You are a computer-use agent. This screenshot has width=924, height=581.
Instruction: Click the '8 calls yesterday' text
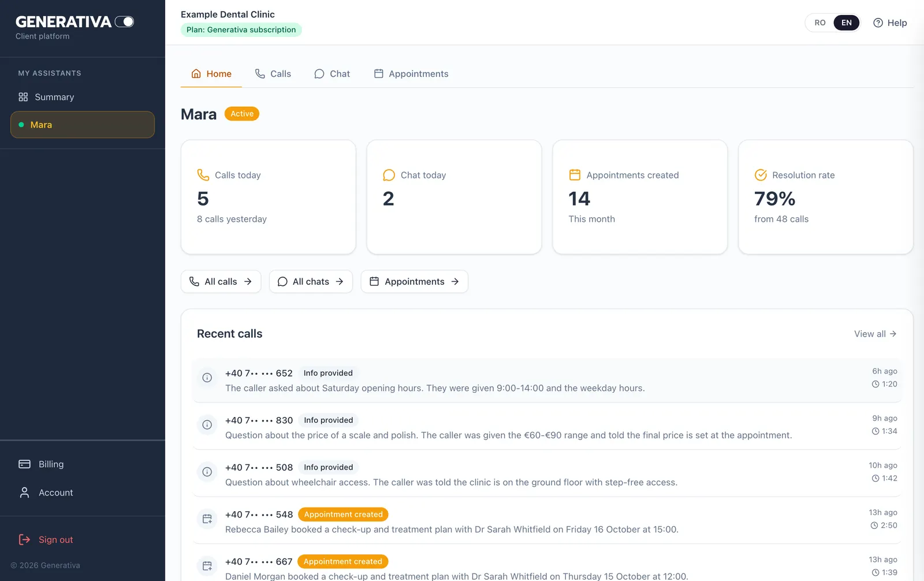(x=232, y=219)
